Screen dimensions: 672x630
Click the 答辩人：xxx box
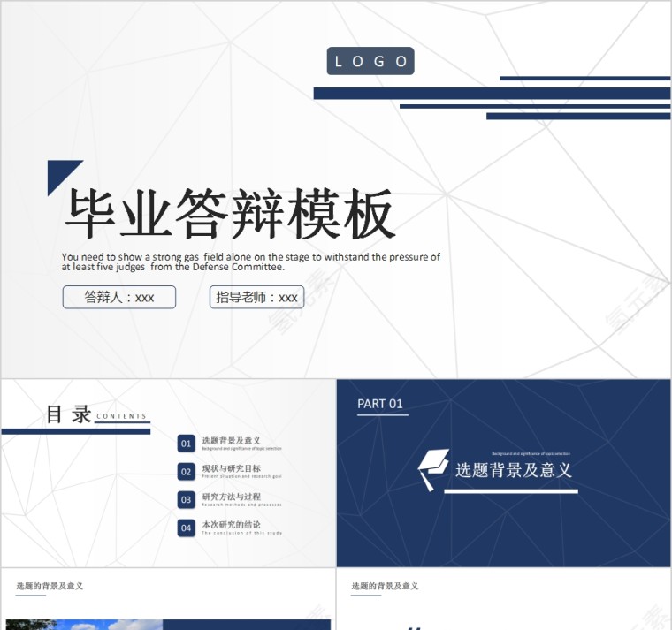(119, 297)
